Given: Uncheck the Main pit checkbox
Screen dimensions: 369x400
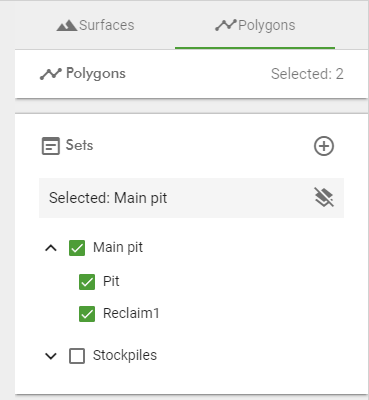Looking at the screenshot, I should pos(77,248).
